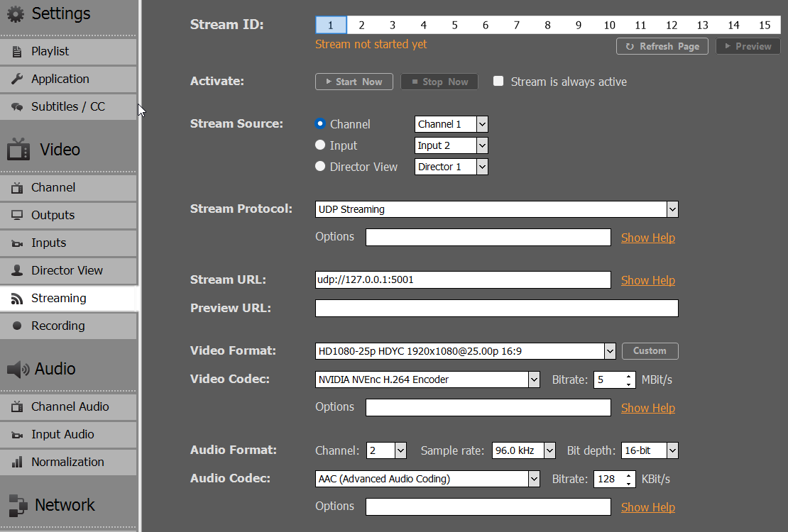
Task: Click the Preview URL input field
Action: click(497, 309)
